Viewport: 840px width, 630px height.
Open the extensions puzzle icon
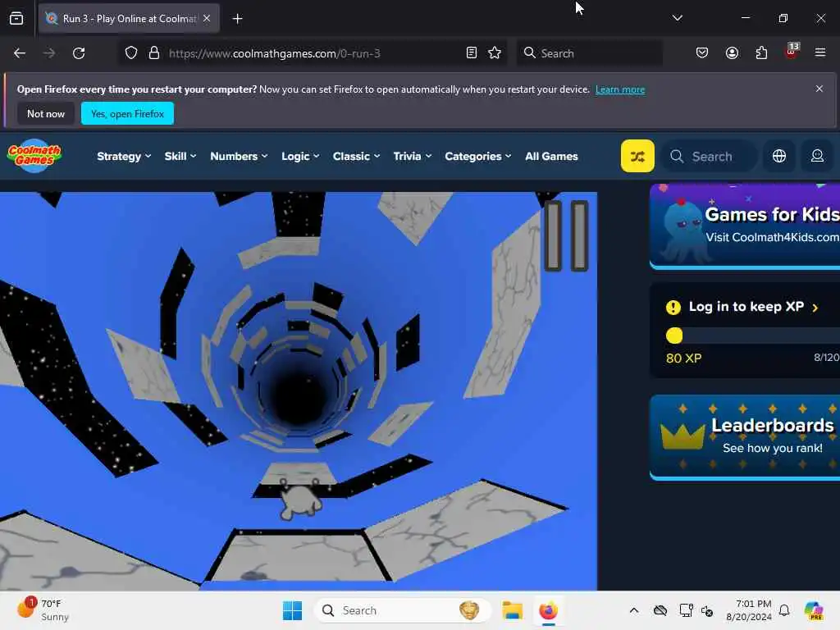pos(761,53)
